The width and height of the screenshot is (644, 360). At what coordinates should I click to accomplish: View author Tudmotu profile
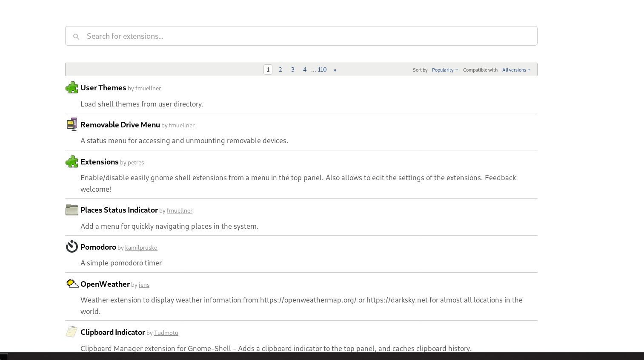point(166,333)
